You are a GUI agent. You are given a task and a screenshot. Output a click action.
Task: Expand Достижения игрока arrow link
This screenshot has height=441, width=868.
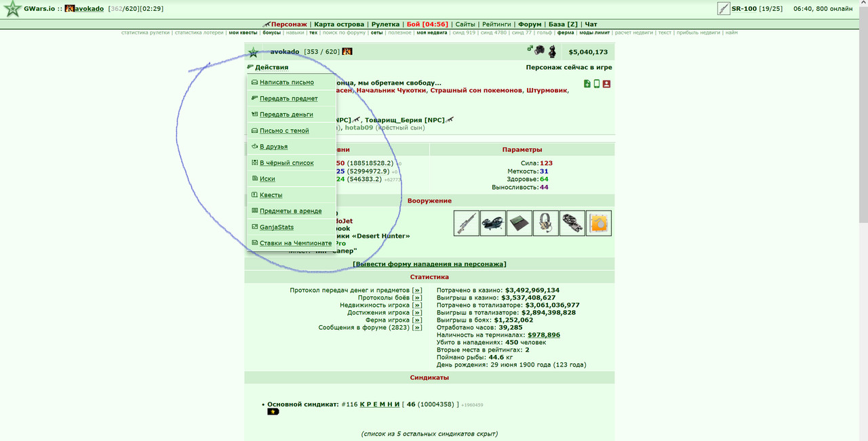click(417, 312)
